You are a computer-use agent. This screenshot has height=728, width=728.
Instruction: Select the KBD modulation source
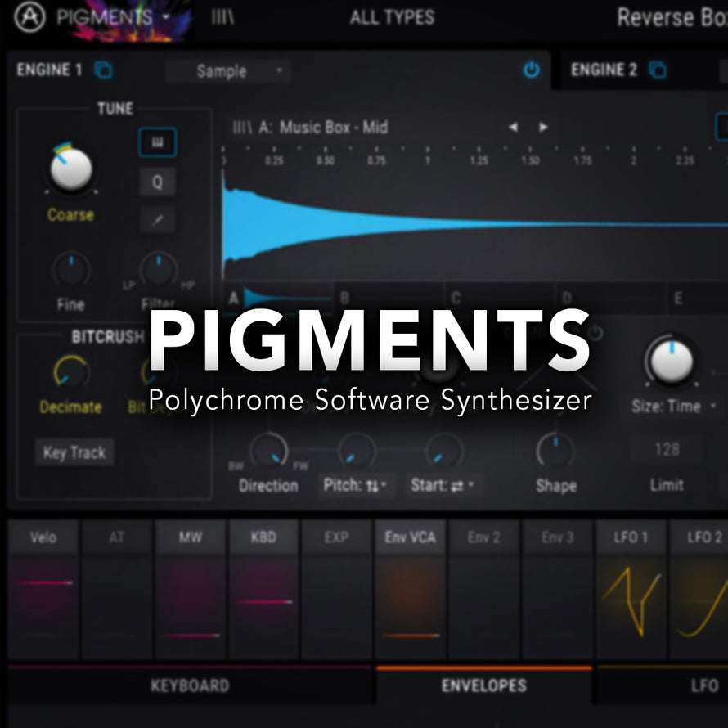pyautogui.click(x=263, y=537)
